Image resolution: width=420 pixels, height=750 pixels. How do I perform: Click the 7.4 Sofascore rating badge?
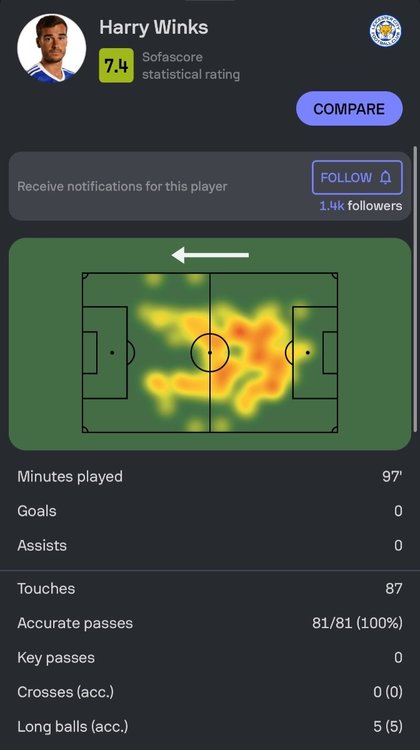(x=116, y=66)
